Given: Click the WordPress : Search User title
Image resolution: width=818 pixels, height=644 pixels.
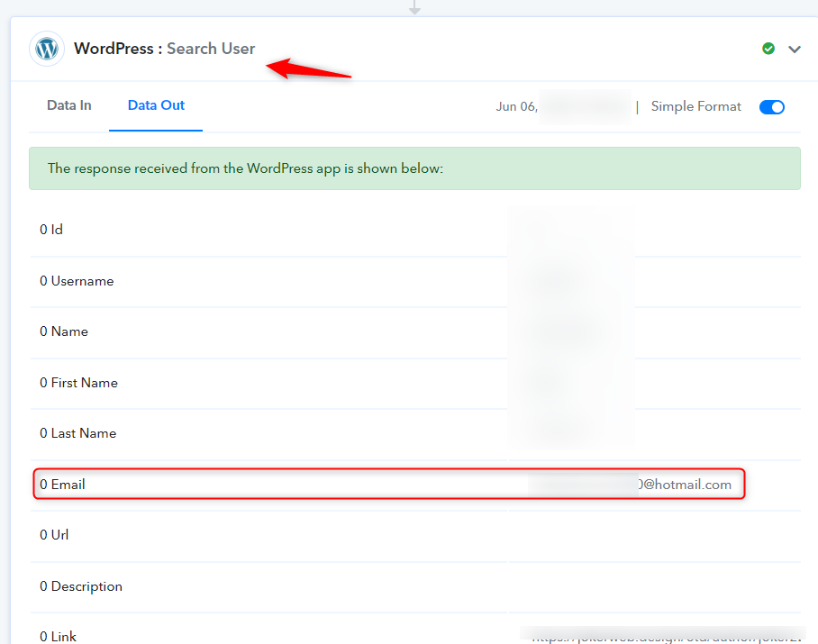Looking at the screenshot, I should (x=164, y=49).
